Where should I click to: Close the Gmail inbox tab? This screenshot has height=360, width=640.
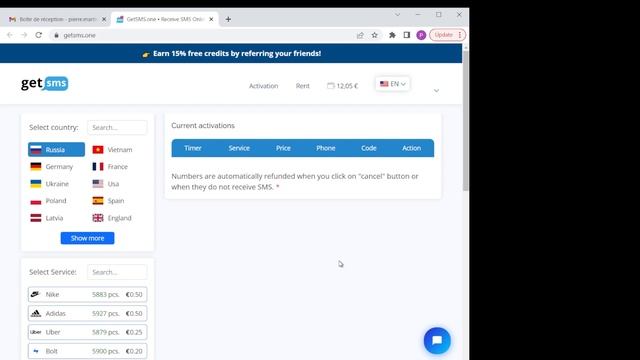pos(104,19)
